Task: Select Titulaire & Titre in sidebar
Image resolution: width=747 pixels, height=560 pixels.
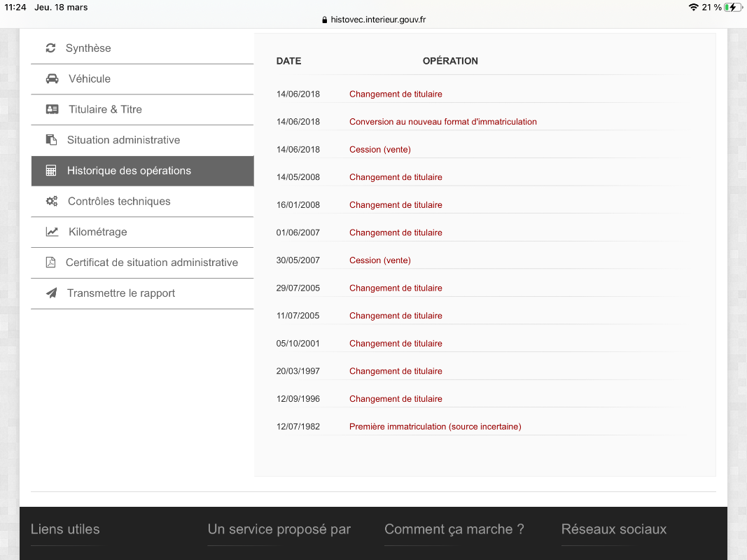Action: (x=105, y=109)
